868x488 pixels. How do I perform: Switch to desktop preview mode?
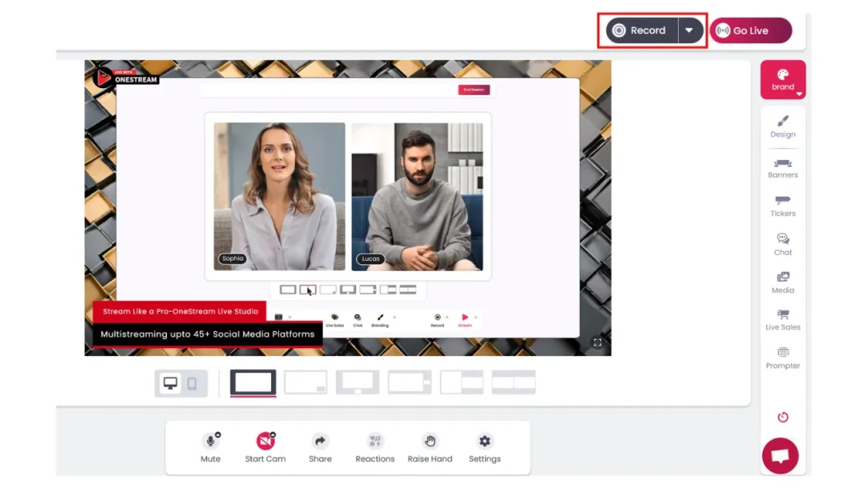coord(171,382)
